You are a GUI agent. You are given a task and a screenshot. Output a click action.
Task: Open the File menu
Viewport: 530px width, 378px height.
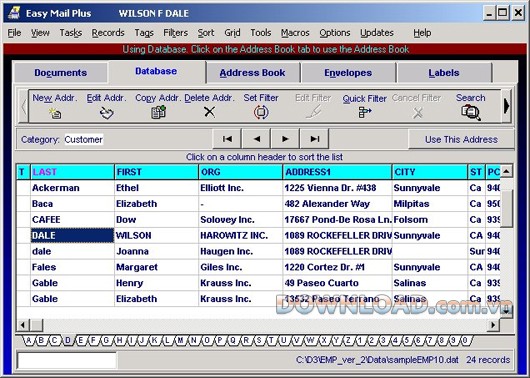[x=14, y=33]
